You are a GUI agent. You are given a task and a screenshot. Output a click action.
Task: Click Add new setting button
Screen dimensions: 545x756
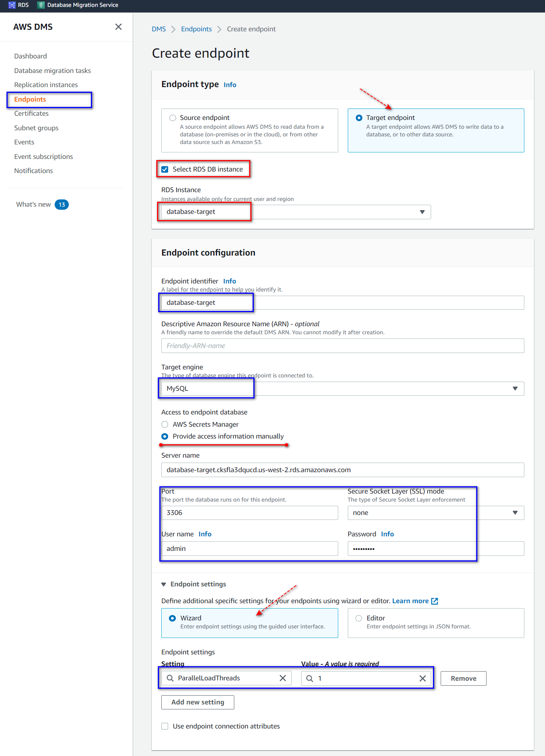[x=198, y=702]
